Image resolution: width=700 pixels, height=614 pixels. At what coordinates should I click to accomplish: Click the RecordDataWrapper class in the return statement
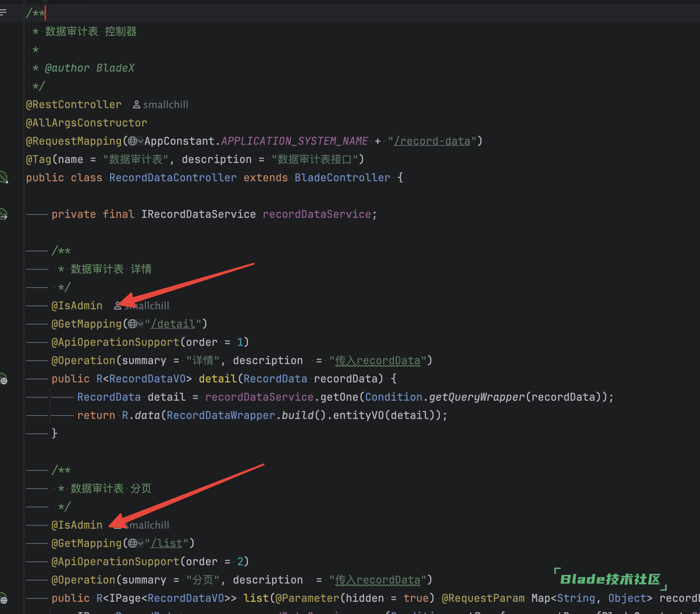tap(221, 416)
